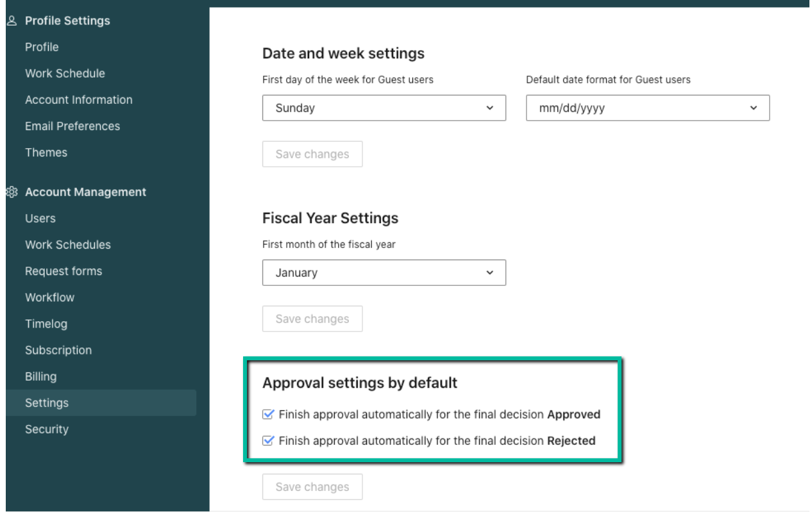Open the default date format dropdown

[x=647, y=108]
